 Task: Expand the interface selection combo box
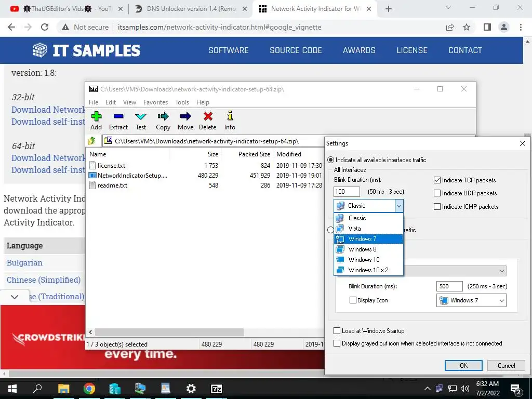click(x=502, y=271)
